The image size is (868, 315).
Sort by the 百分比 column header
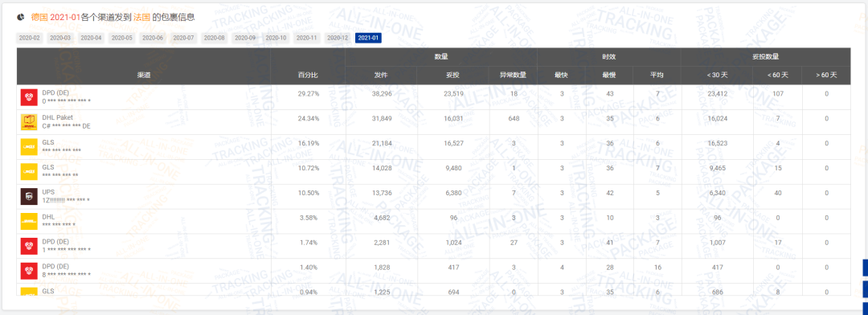308,75
